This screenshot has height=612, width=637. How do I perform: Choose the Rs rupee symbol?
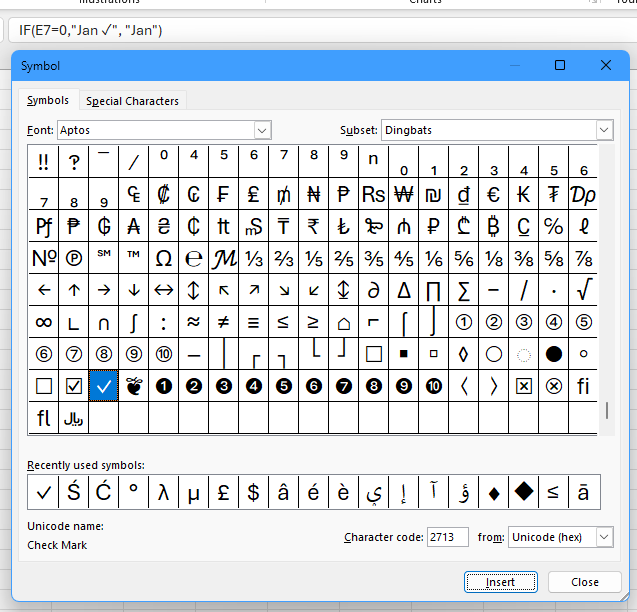click(373, 194)
